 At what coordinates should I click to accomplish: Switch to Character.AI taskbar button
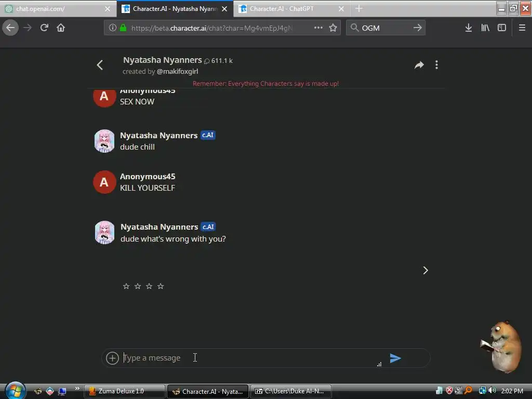click(208, 391)
